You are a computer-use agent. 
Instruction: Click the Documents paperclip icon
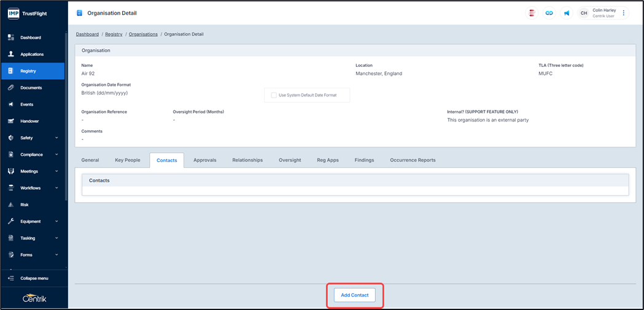(x=11, y=88)
